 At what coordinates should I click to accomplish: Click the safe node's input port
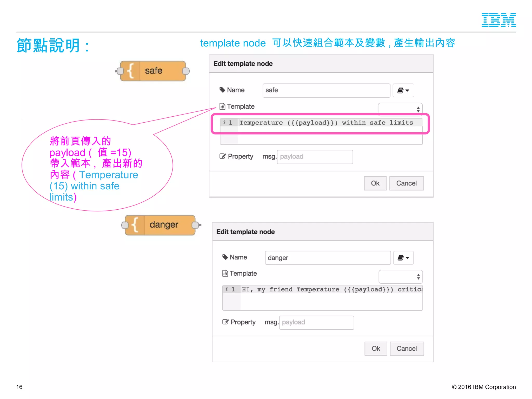coord(120,71)
